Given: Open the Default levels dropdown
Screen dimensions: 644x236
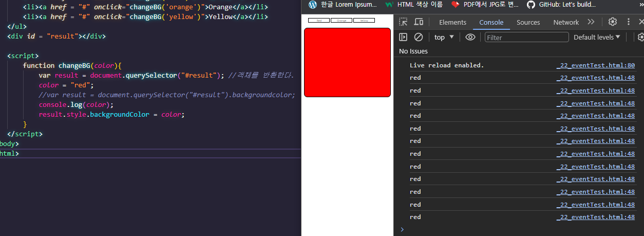Looking at the screenshot, I should 597,37.
